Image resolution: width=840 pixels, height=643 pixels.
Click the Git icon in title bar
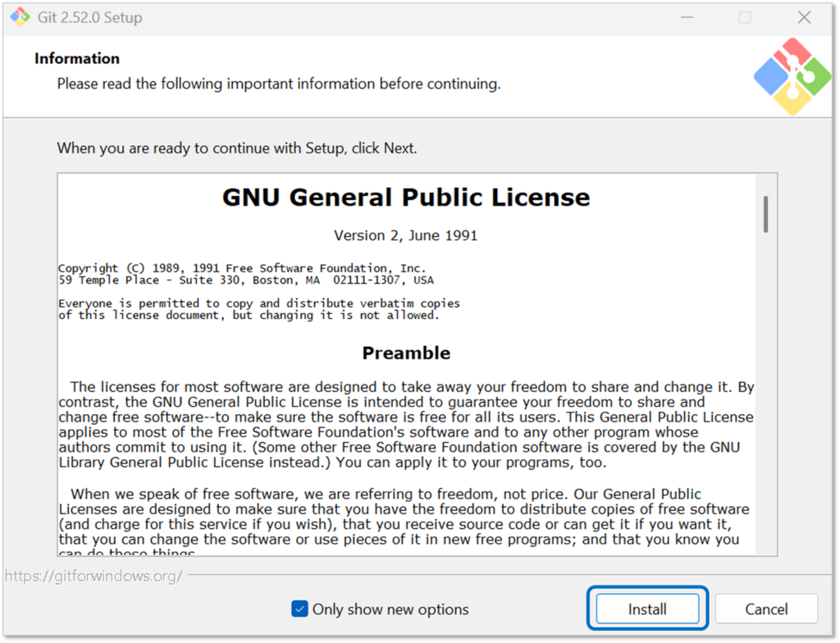pyautogui.click(x=20, y=17)
